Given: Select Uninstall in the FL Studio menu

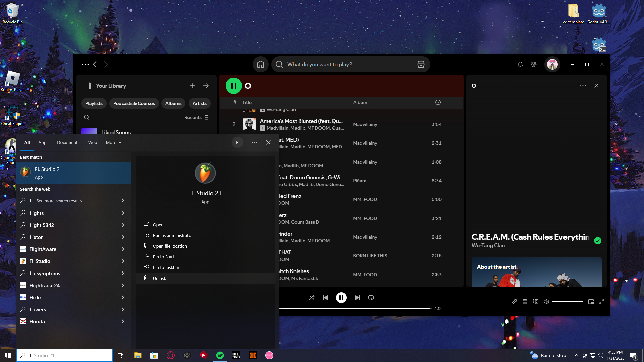Looking at the screenshot, I should pos(161,278).
